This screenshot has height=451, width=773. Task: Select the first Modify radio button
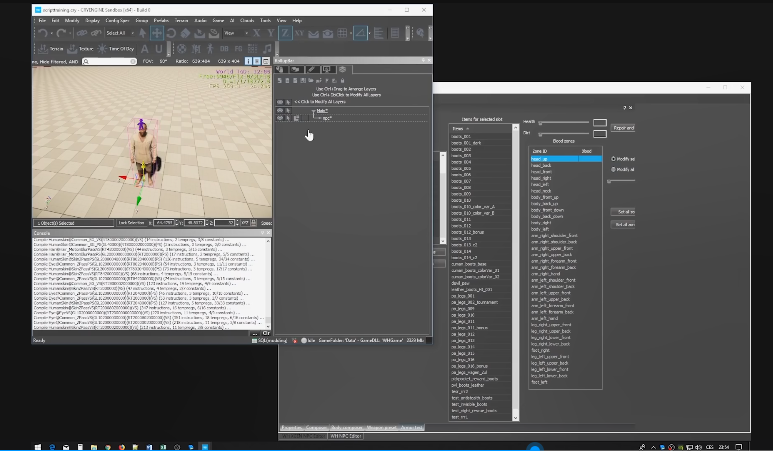point(613,159)
